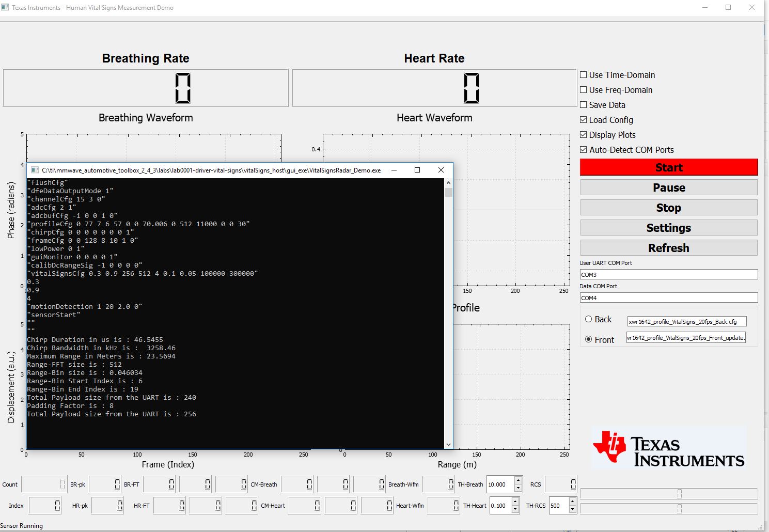This screenshot has width=769, height=532.
Task: Click the Breath-Wfm display box
Action: 438,484
